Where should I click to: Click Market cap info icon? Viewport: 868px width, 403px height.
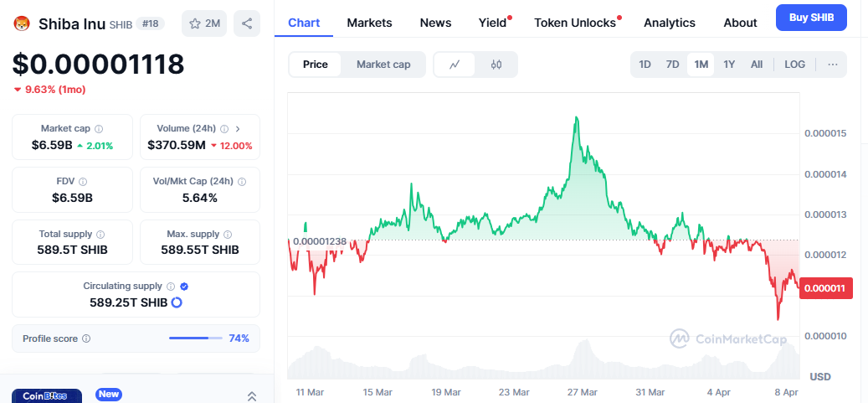99,129
